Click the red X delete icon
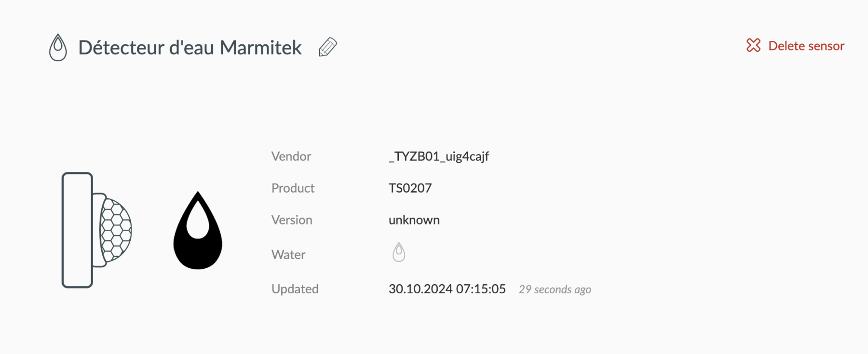Viewport: 868px width, 354px height. (x=753, y=45)
